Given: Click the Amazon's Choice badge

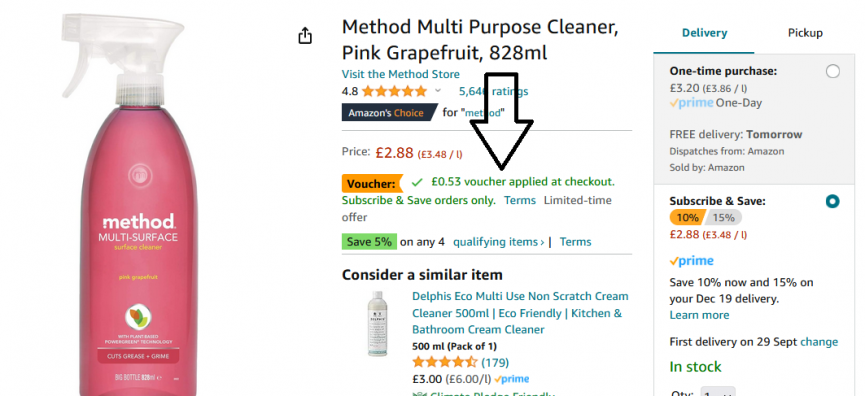Looking at the screenshot, I should [389, 113].
